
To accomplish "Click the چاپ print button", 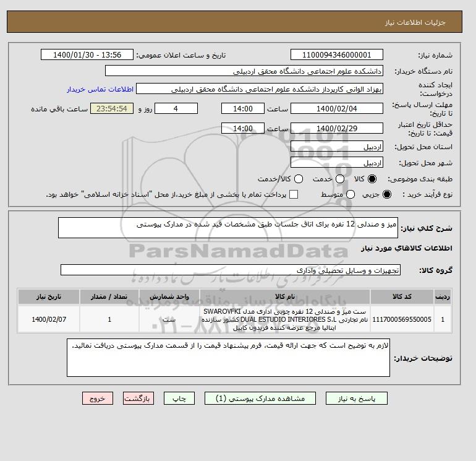I will point(179,399).
